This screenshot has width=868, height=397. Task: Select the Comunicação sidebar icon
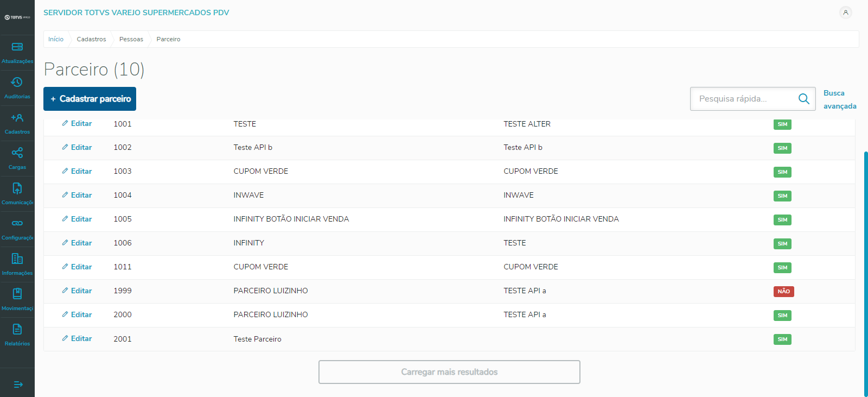pos(17,188)
